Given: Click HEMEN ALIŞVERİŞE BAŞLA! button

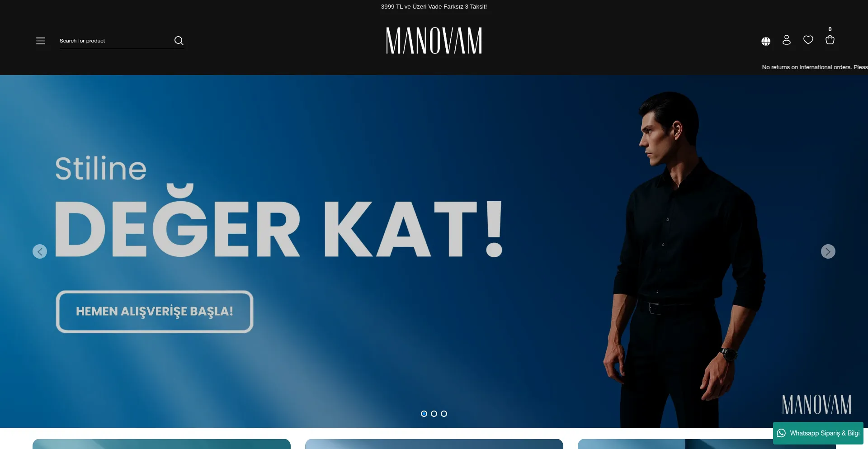Looking at the screenshot, I should pos(155,312).
